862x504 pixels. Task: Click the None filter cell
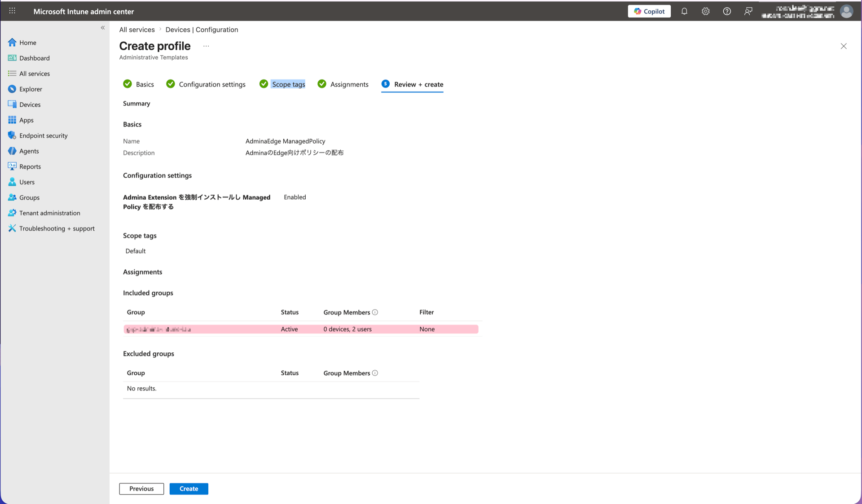coord(427,329)
